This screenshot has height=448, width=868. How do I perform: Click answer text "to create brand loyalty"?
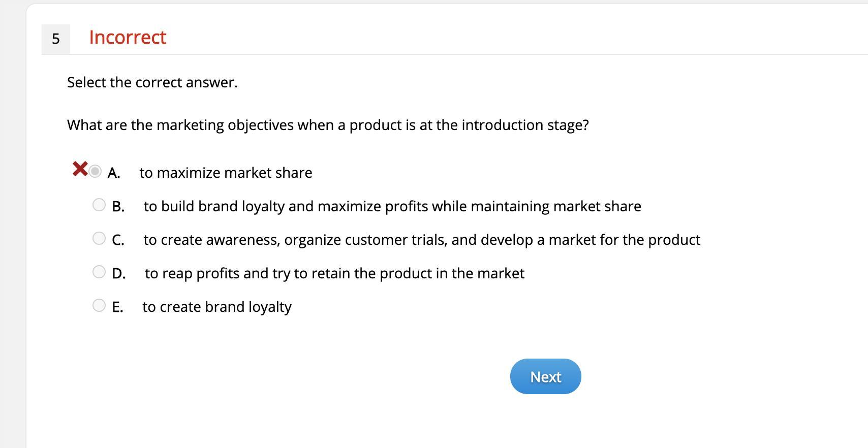(x=217, y=307)
